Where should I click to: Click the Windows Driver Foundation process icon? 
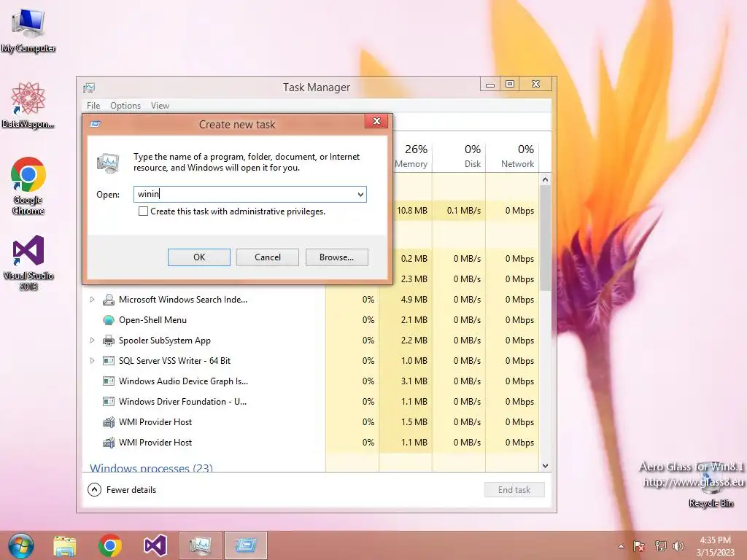tap(109, 402)
